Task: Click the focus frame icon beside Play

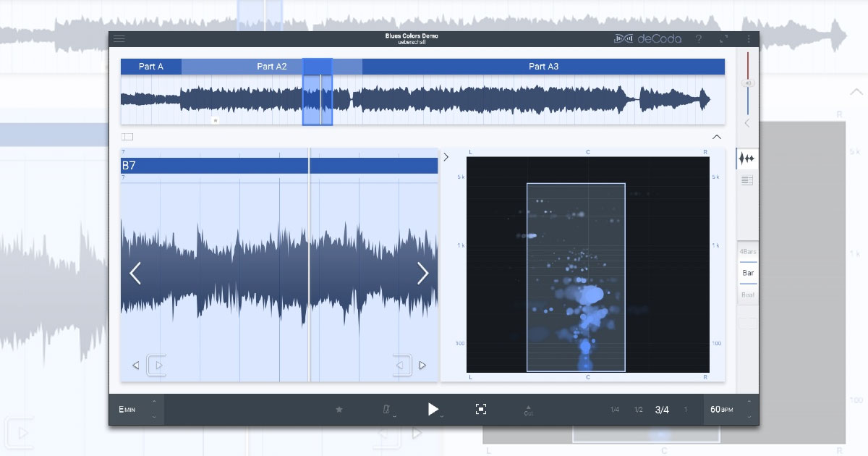Action: point(481,410)
